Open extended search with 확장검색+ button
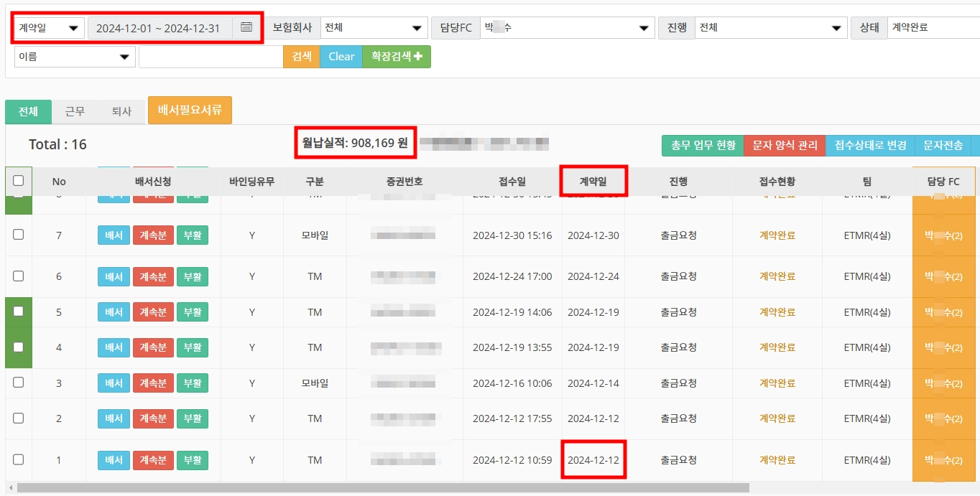The height and width of the screenshot is (496, 980). click(x=396, y=56)
